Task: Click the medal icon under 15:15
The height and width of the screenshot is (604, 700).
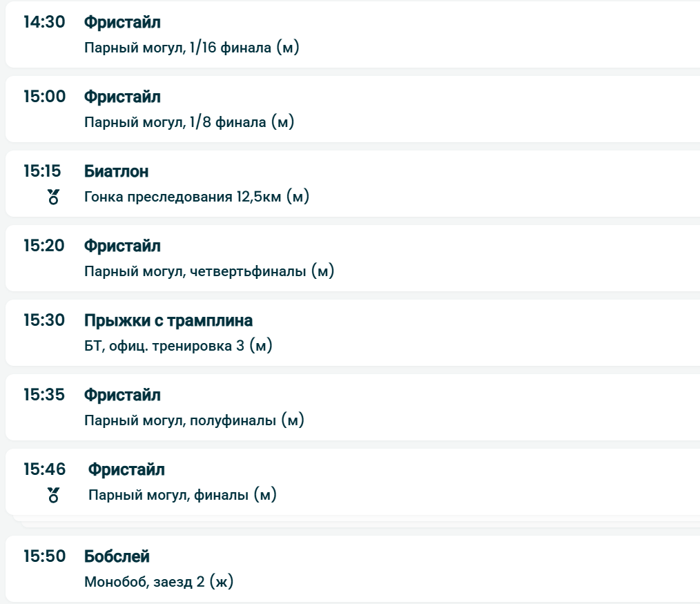Action: point(54,197)
